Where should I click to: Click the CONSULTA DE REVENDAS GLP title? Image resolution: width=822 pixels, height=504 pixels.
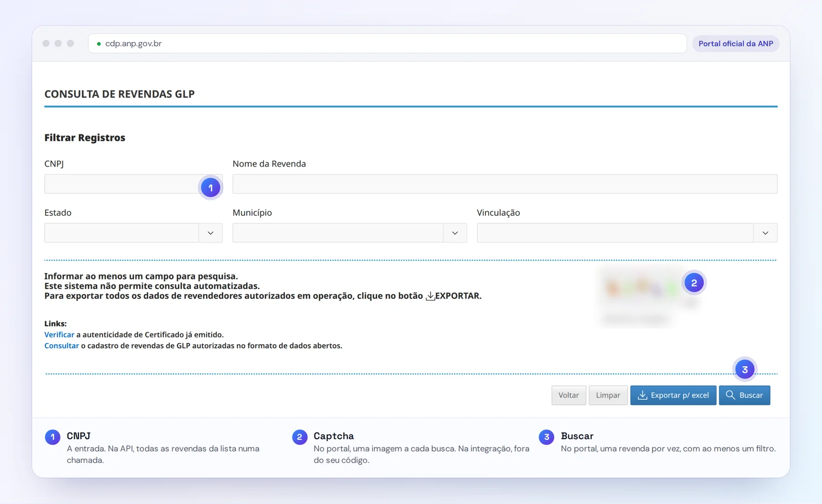pos(119,94)
